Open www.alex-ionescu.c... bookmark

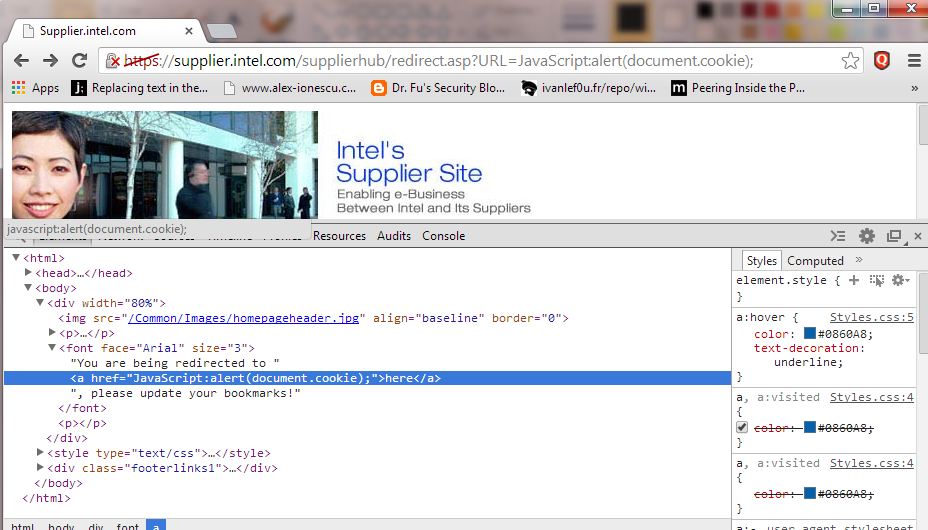[x=290, y=88]
